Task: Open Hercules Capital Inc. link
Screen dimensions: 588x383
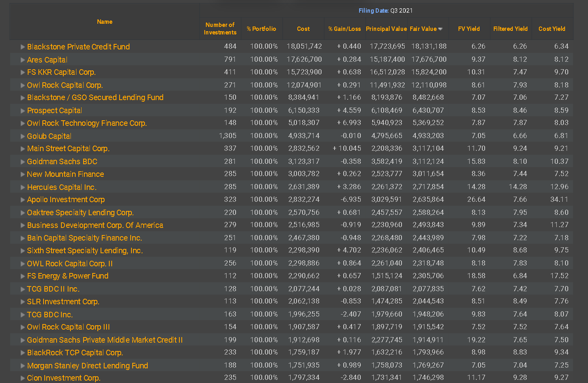Action: click(x=61, y=187)
